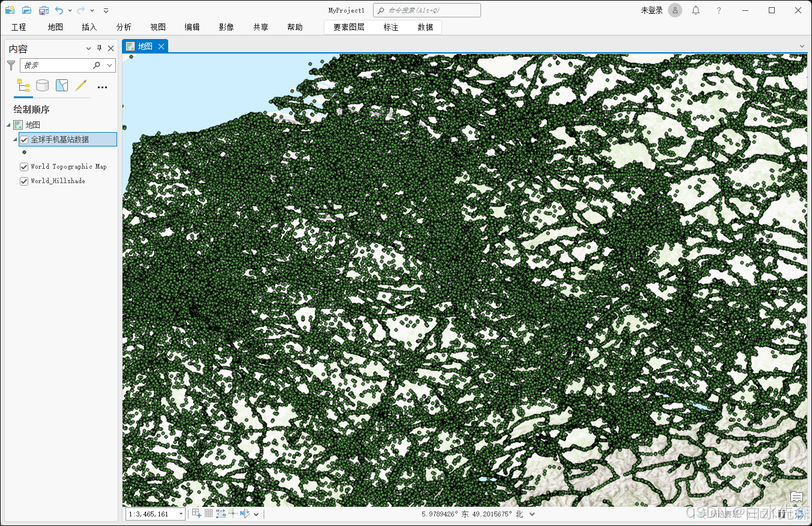The height and width of the screenshot is (526, 812).
Task: Open the 分析 ribbon tab
Action: click(x=124, y=27)
